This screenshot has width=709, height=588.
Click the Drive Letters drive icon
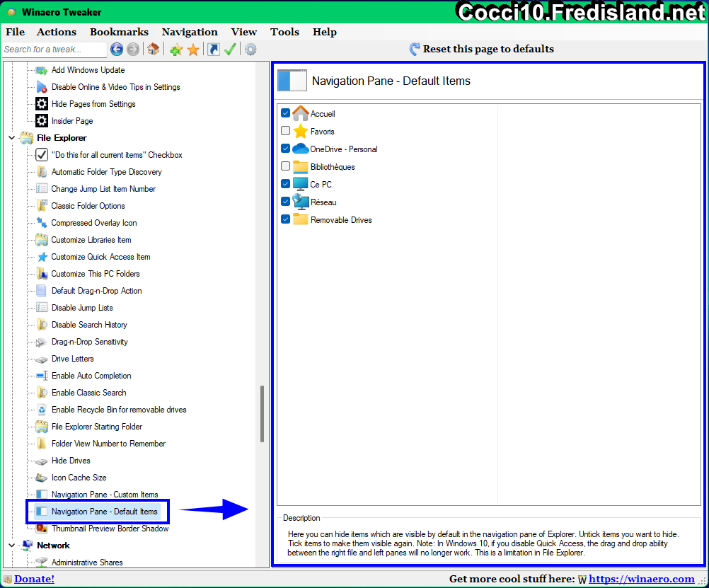click(42, 359)
